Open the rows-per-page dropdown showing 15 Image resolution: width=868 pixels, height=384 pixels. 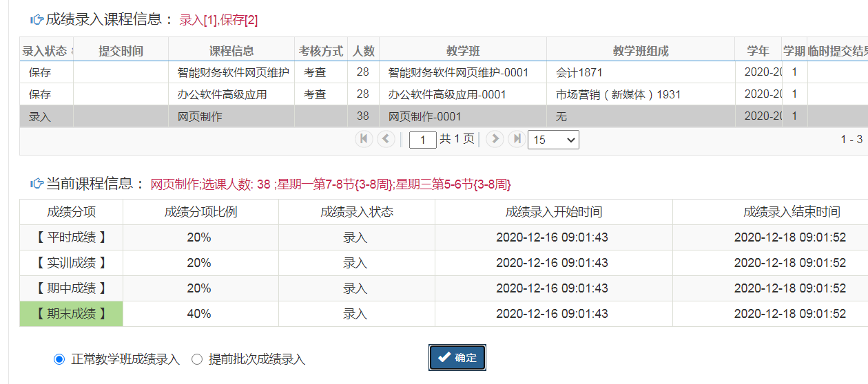pyautogui.click(x=553, y=140)
